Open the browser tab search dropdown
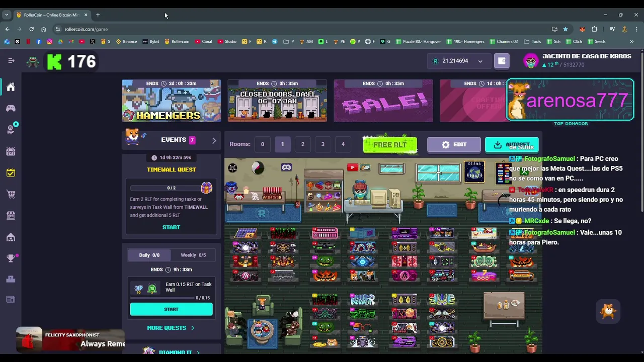This screenshot has height=362, width=644. (7, 15)
